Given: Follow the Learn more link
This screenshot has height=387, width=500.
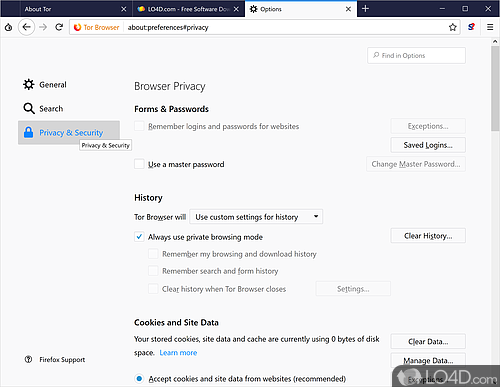Looking at the screenshot, I should click(178, 353).
